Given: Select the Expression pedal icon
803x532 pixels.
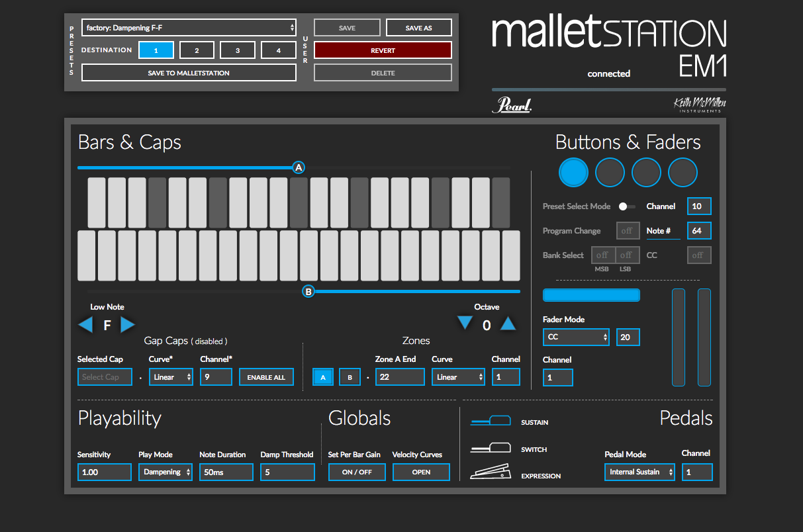Looking at the screenshot, I should pyautogui.click(x=491, y=472).
